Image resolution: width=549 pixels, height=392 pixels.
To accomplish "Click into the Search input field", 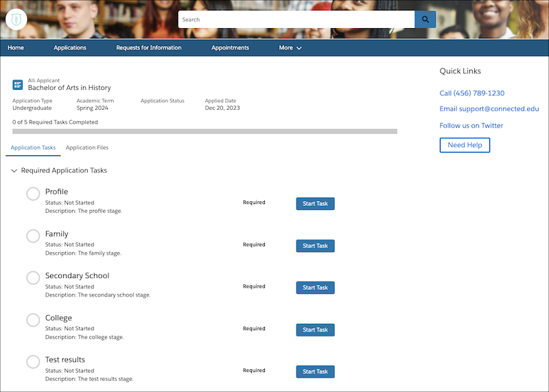I will [295, 19].
